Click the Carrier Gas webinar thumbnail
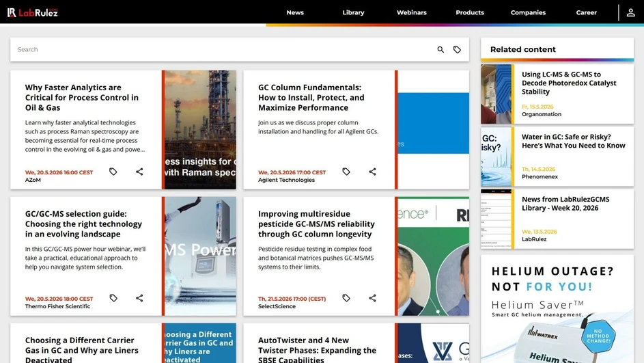Screen dimensions: 644x363 point(200,343)
